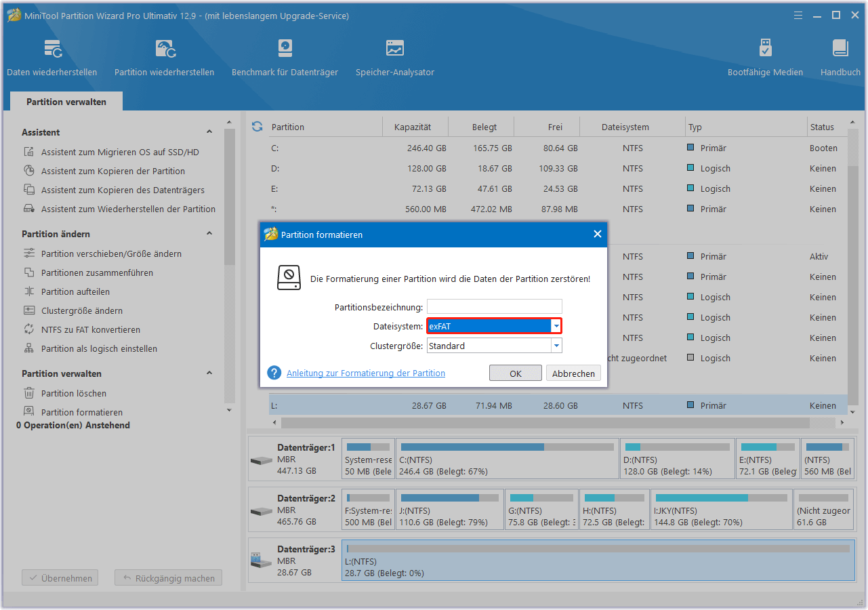Confirm formatting with OK button
This screenshot has height=610, width=868.
point(516,373)
